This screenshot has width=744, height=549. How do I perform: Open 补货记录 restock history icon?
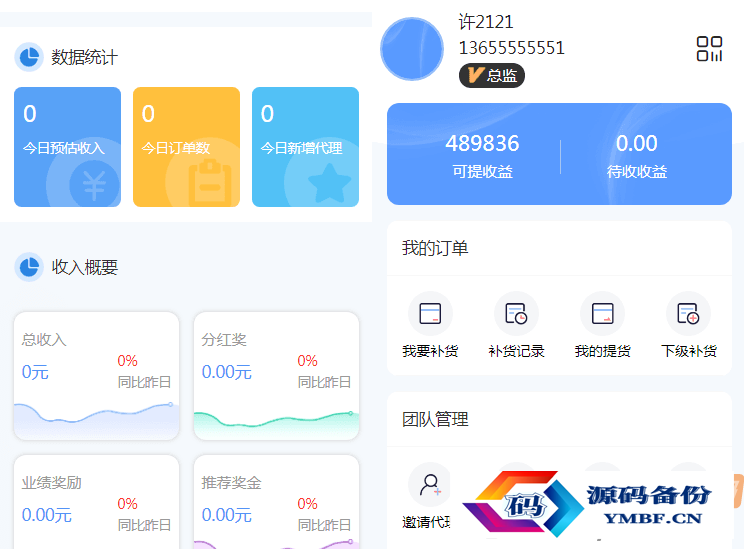click(516, 314)
